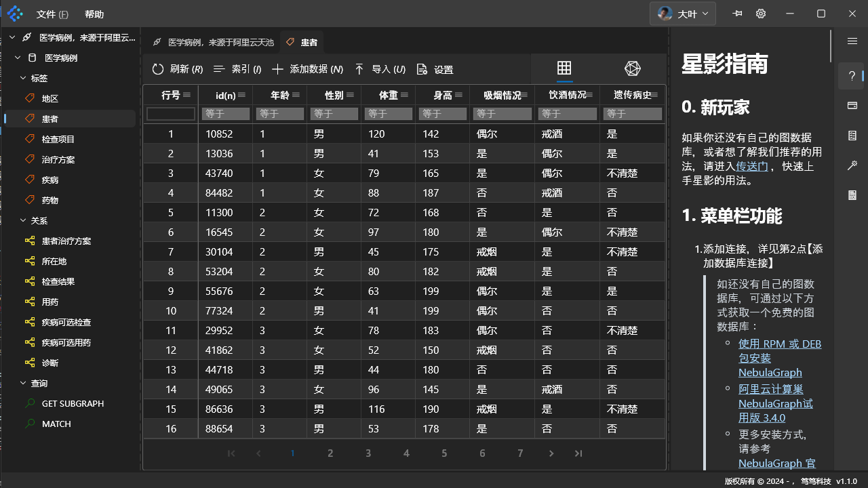Click the 刷新 refresh icon
Image resolution: width=868 pixels, height=488 pixels.
coord(157,68)
